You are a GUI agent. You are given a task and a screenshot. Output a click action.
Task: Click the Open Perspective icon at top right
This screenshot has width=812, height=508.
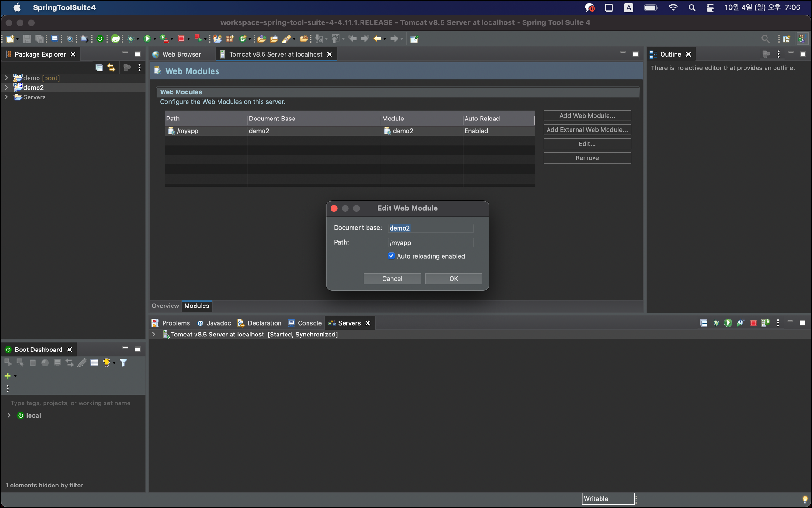(787, 39)
